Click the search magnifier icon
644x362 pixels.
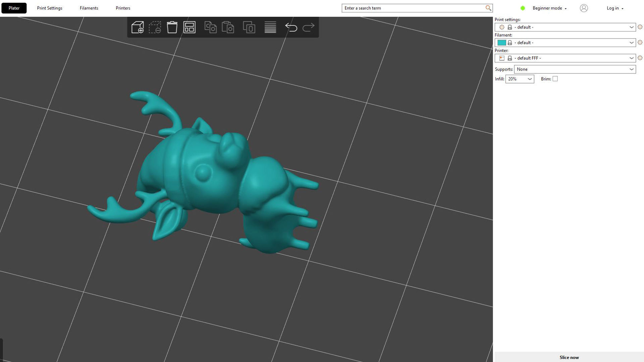click(x=488, y=8)
